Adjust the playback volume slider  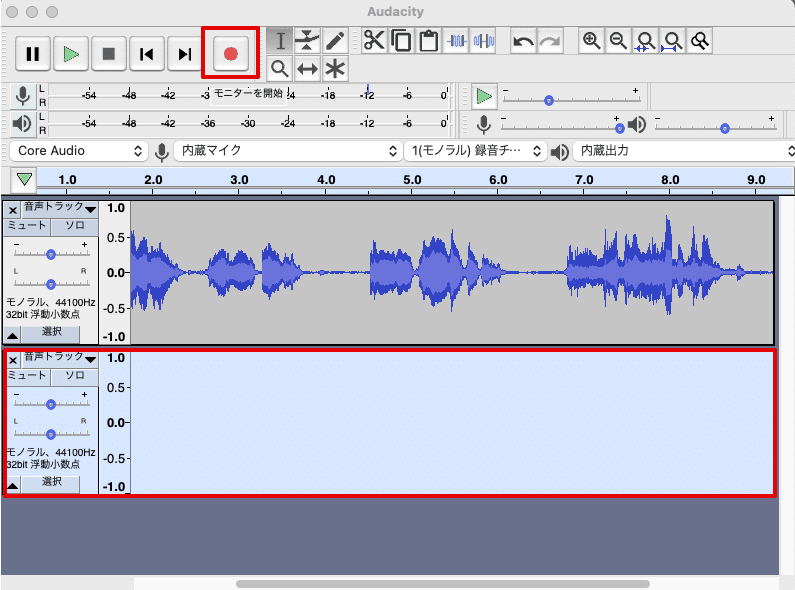716,125
